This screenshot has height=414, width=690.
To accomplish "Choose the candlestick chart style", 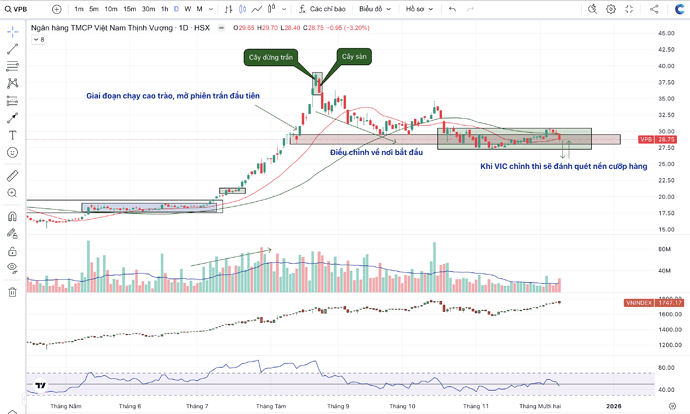I will [242, 9].
